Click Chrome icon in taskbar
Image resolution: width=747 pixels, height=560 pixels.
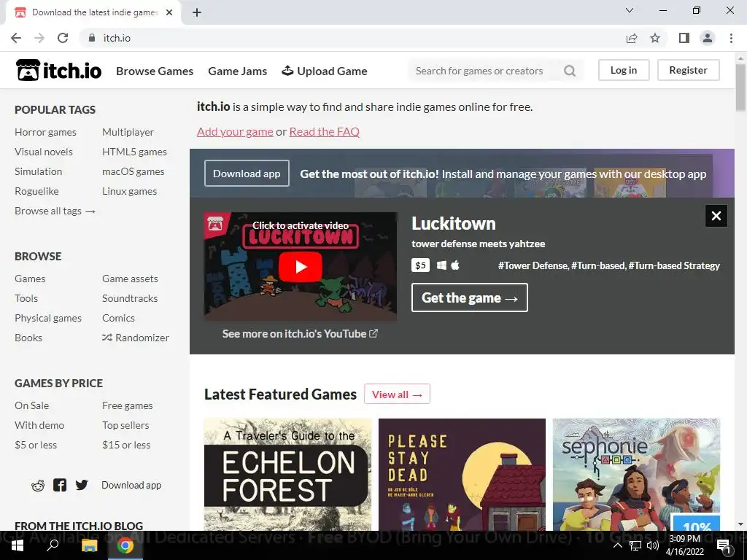pos(125,545)
